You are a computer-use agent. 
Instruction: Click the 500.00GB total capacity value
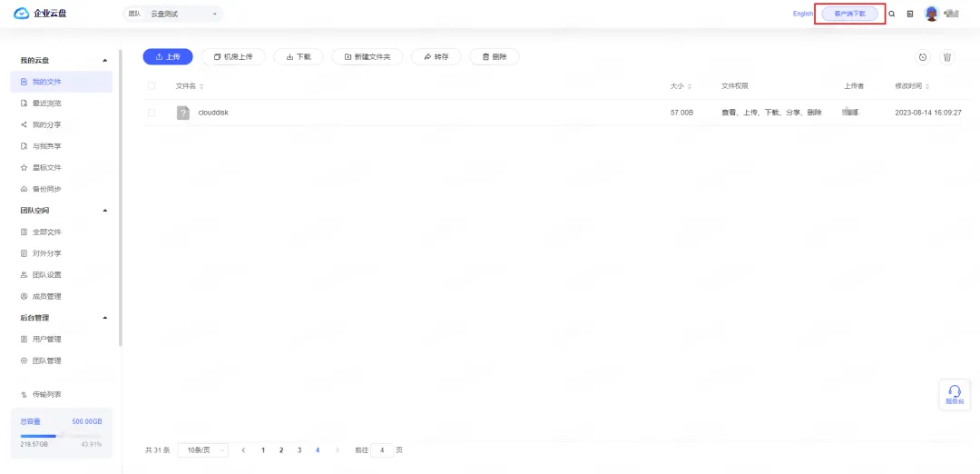click(87, 421)
